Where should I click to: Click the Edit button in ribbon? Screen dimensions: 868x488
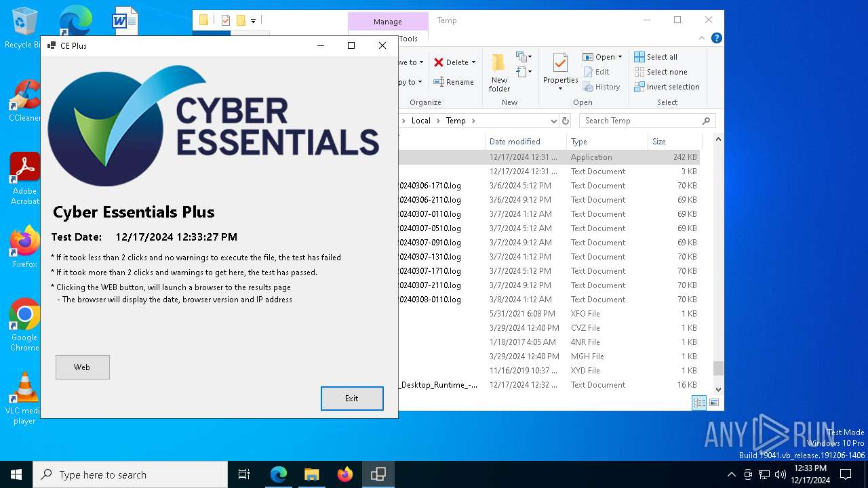pos(596,72)
